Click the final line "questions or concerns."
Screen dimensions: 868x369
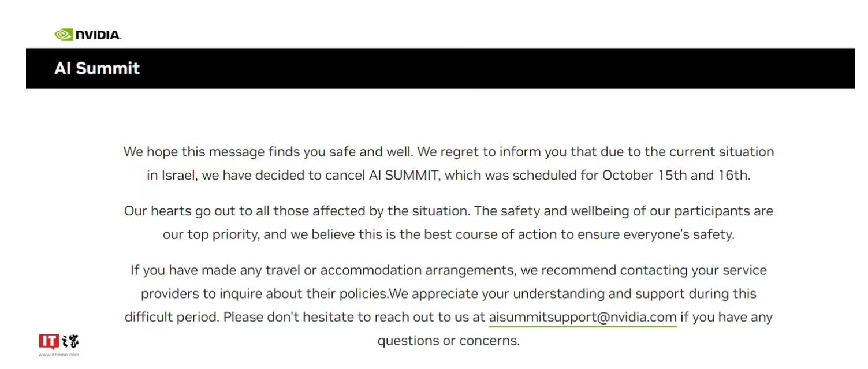[449, 341]
